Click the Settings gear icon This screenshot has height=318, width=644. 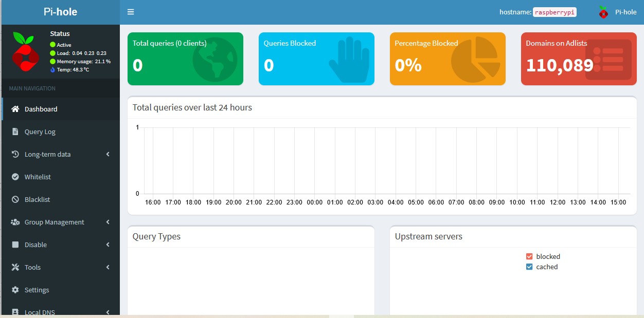[x=15, y=290]
